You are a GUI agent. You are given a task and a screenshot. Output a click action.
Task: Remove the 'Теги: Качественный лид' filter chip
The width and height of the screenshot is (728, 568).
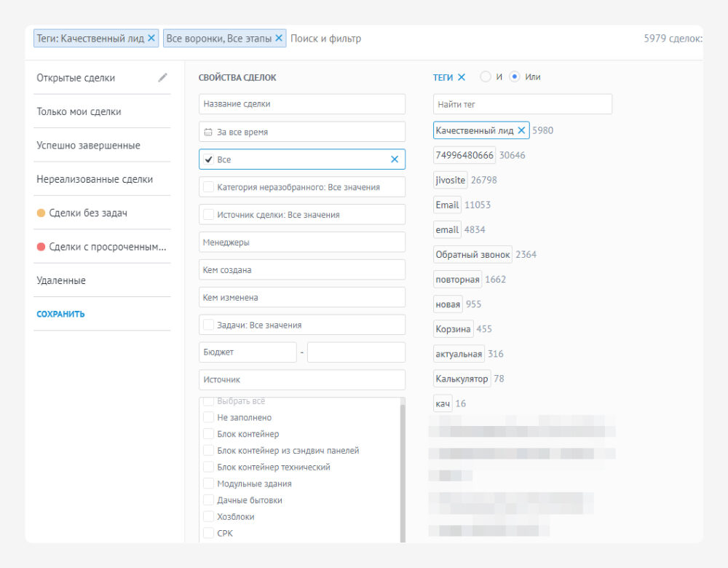[x=151, y=39]
